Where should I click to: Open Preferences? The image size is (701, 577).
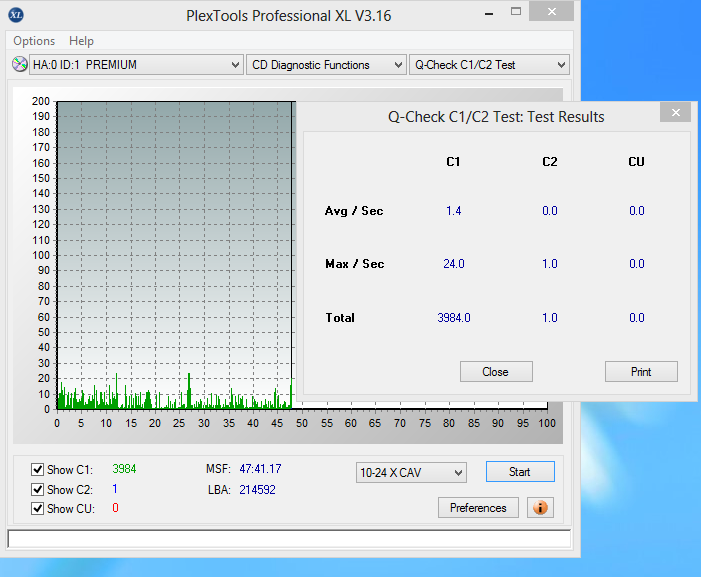click(478, 508)
